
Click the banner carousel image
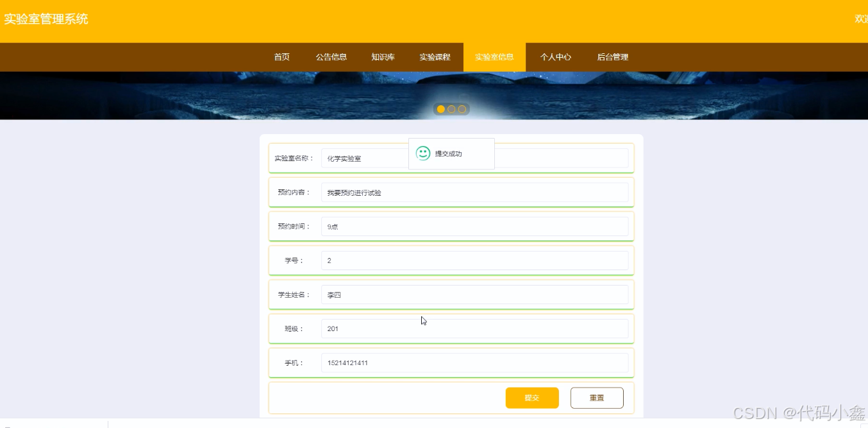(x=434, y=96)
